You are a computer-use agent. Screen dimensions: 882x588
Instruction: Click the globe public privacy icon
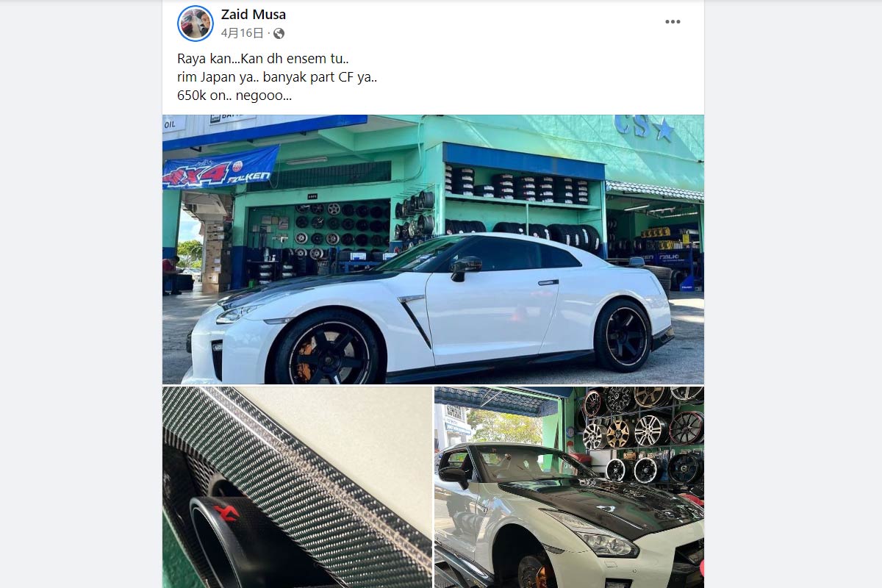click(279, 33)
